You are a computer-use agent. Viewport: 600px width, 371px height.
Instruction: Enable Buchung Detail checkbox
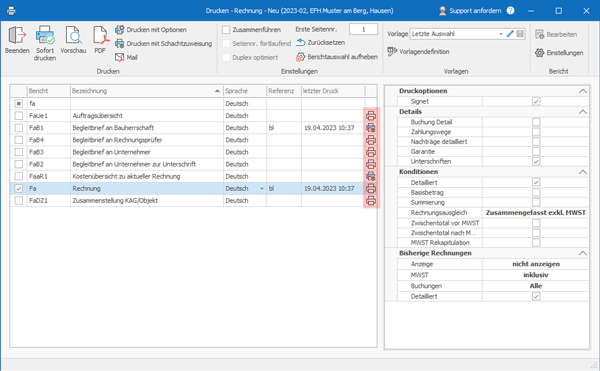[x=536, y=122]
